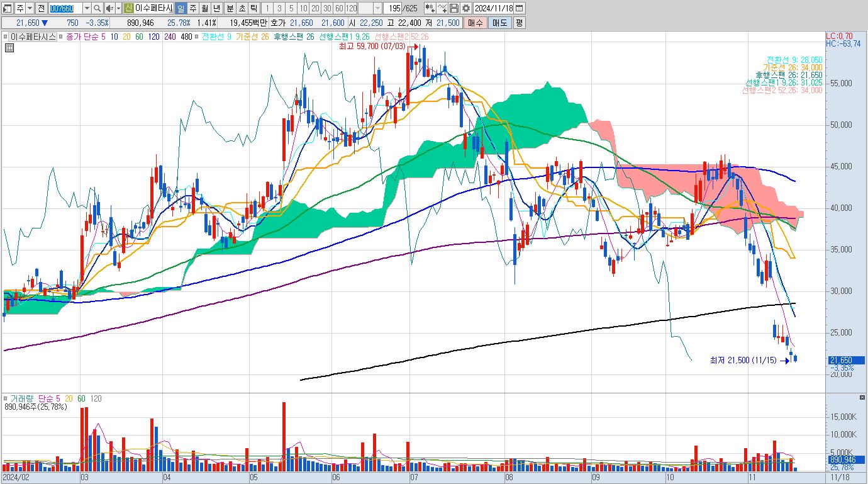
Task: Click the candlestick compare chart icon
Action: click(x=430, y=8)
